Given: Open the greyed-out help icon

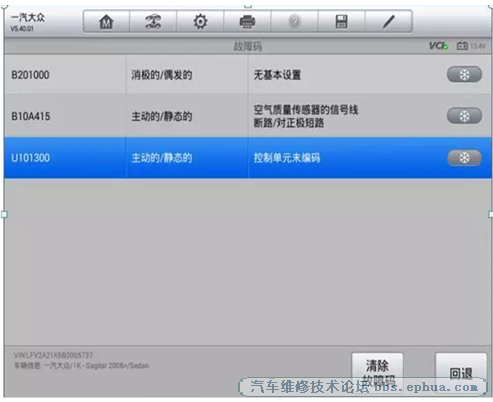Looking at the screenshot, I should tap(294, 22).
